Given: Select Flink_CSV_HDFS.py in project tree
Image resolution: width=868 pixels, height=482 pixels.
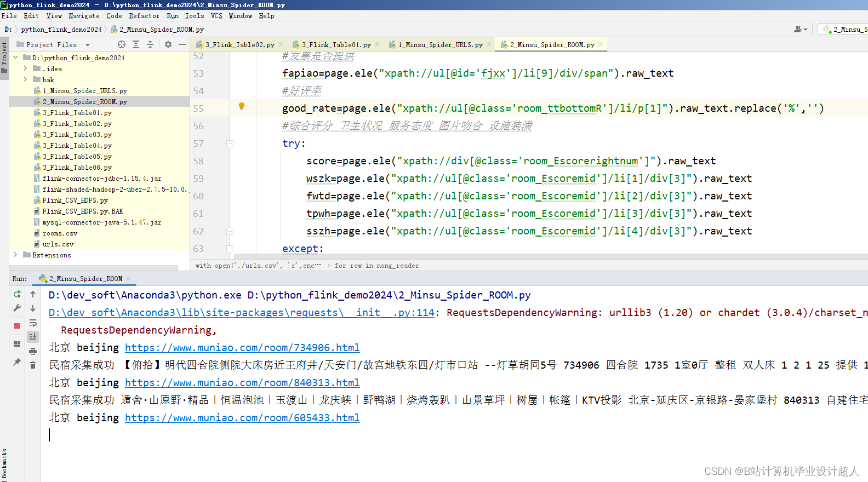Looking at the screenshot, I should 75,200.
